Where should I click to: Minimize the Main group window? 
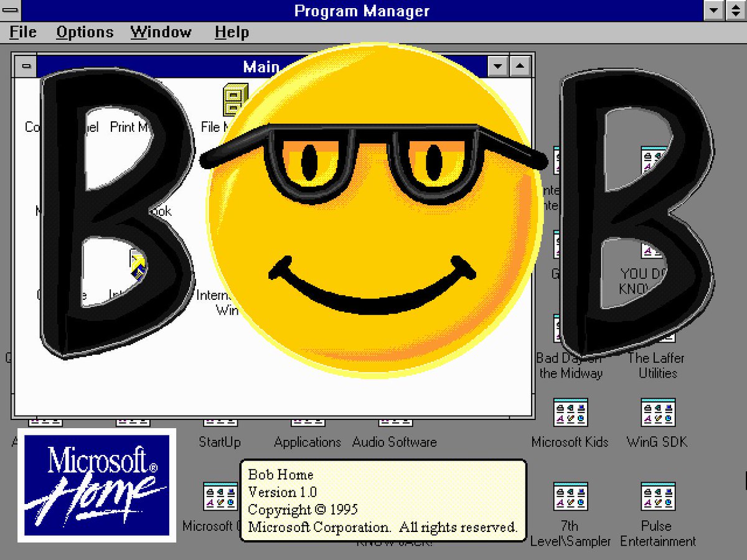pos(497,66)
